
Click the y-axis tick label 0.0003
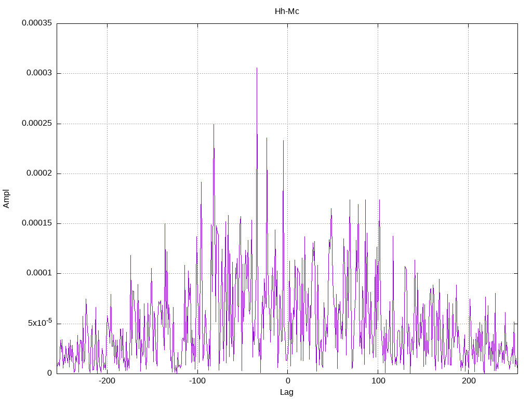[39, 73]
